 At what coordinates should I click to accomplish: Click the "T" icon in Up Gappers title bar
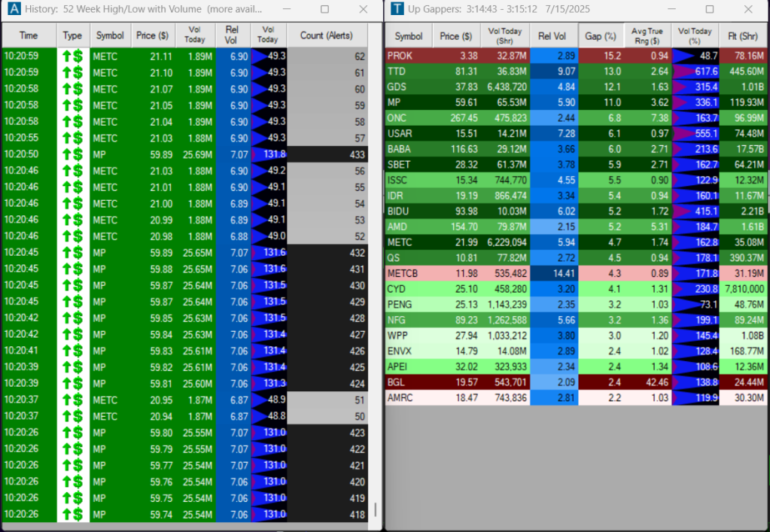[396, 10]
